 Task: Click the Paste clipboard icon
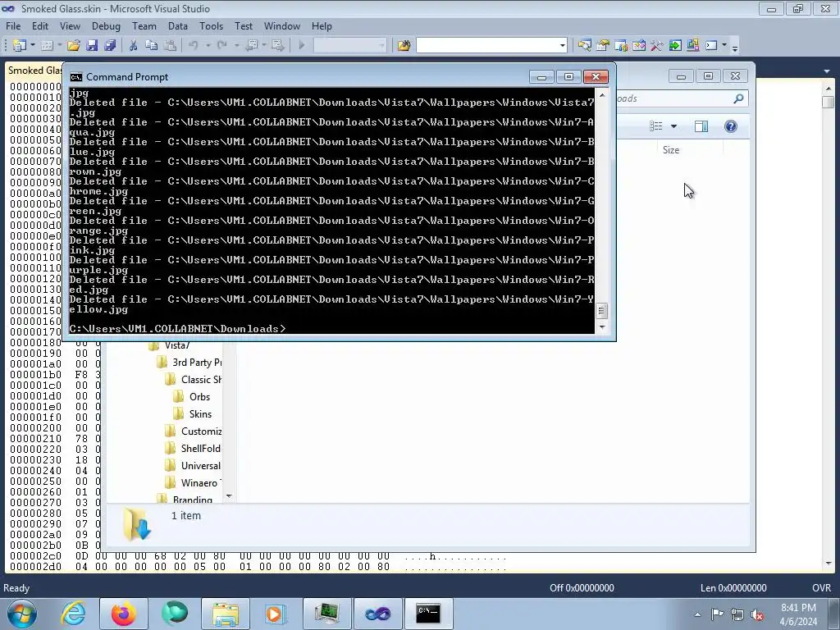170,46
